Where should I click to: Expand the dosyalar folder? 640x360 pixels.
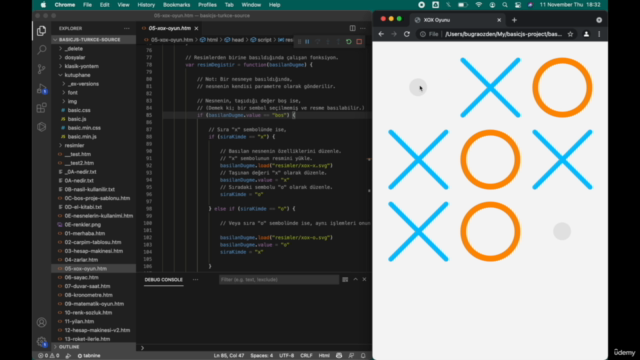pos(75,58)
